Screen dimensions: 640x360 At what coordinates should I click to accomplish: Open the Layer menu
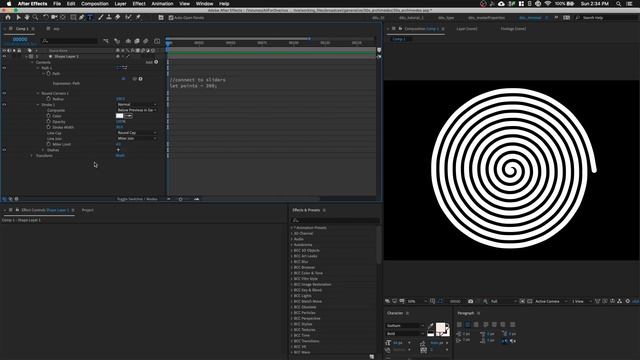[x=120, y=4]
